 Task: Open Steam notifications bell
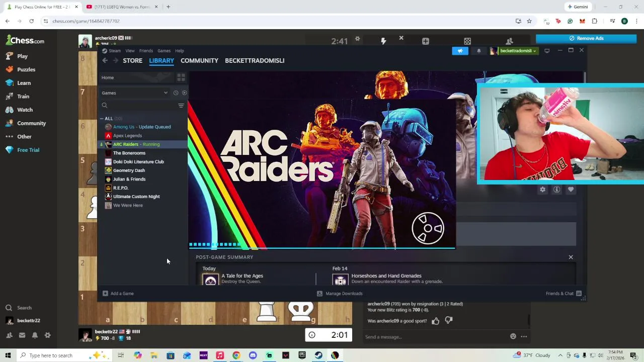tap(478, 51)
